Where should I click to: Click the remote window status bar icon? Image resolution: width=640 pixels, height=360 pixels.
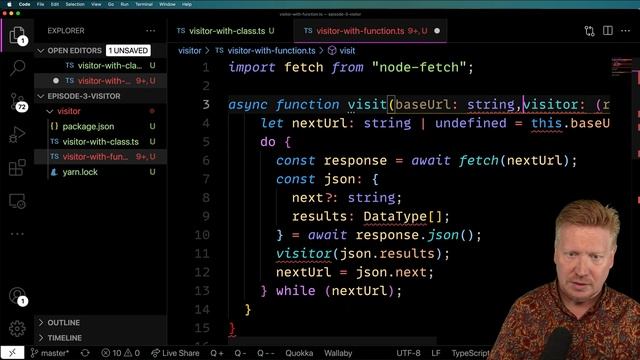tap(12, 353)
